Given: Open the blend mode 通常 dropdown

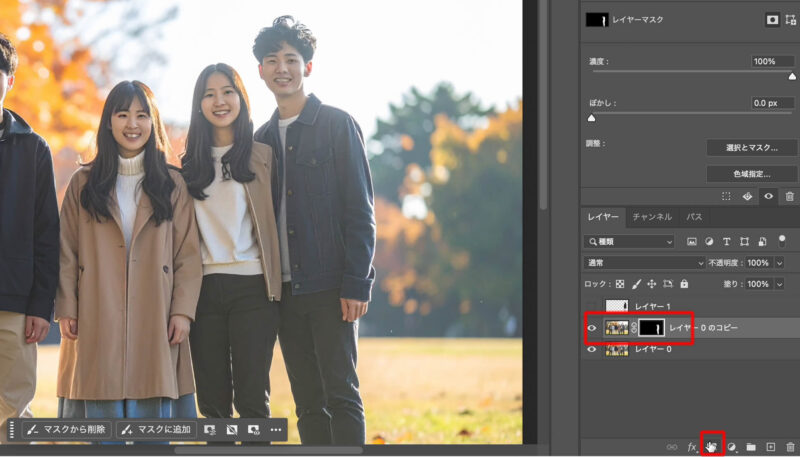Looking at the screenshot, I should 645,263.
